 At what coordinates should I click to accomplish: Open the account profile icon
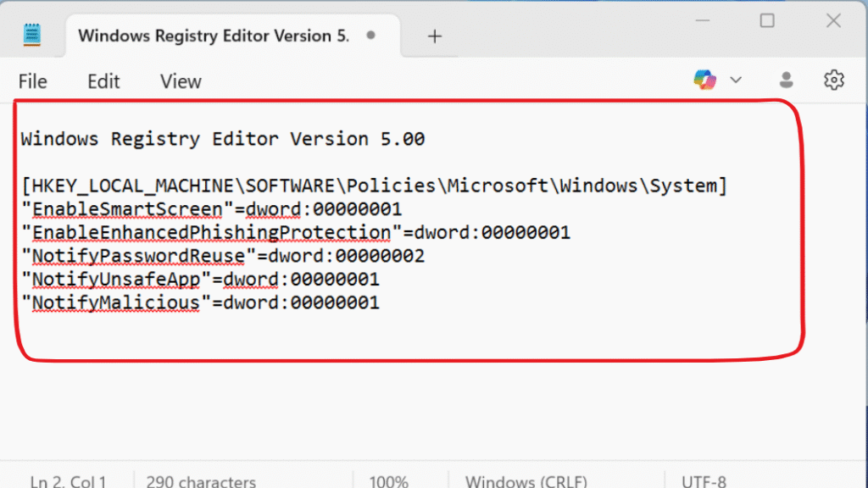click(x=786, y=80)
